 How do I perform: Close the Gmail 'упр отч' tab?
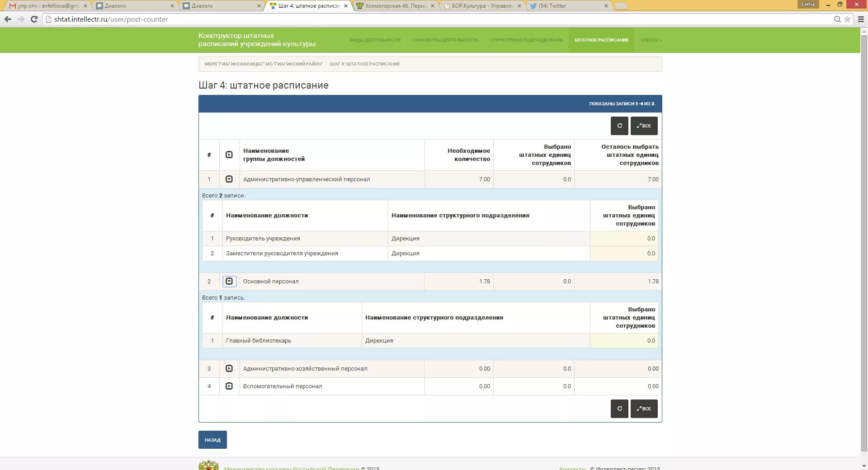[x=85, y=6]
